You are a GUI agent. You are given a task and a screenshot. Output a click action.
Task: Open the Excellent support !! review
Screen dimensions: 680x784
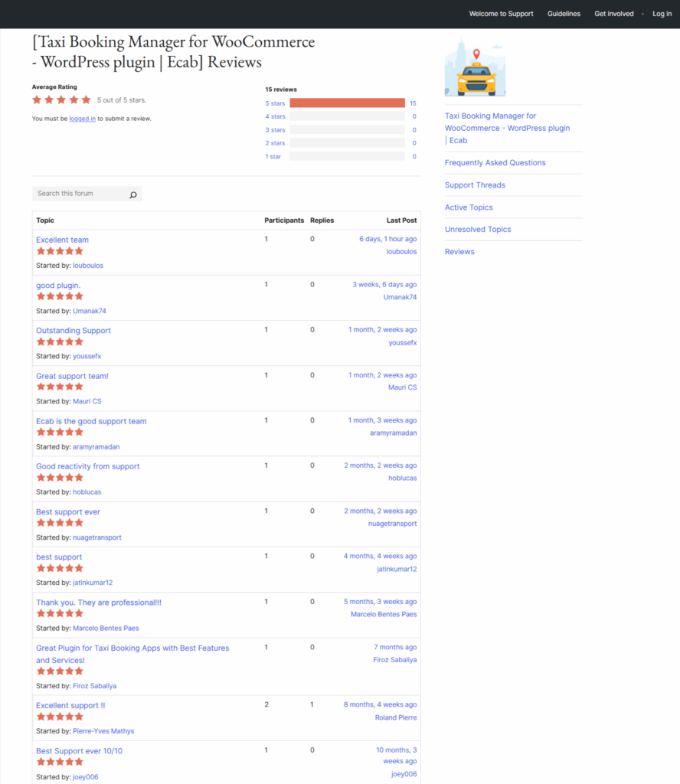click(70, 705)
